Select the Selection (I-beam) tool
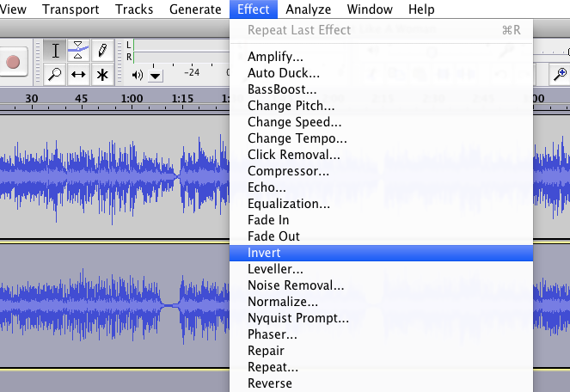570x392 pixels. [x=55, y=51]
